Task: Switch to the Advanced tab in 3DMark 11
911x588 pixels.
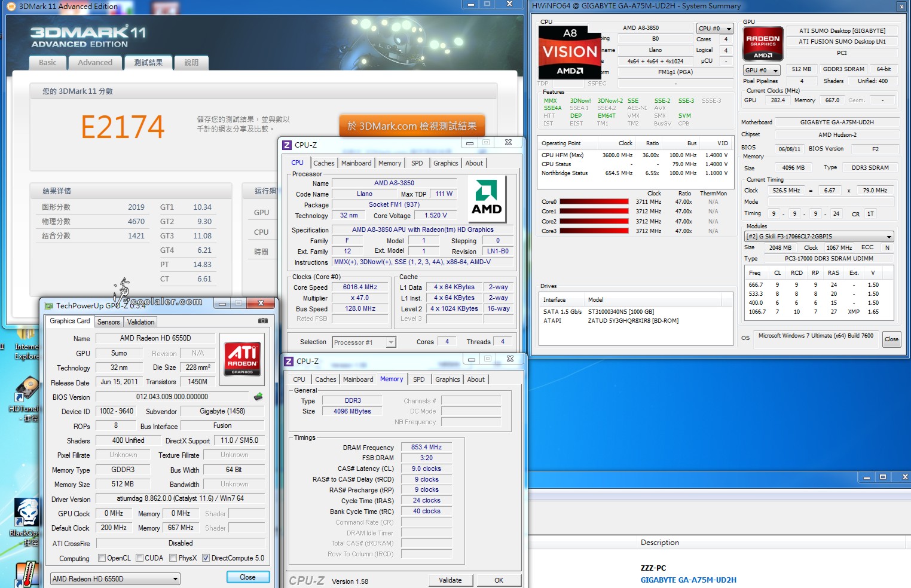Action: click(x=95, y=63)
